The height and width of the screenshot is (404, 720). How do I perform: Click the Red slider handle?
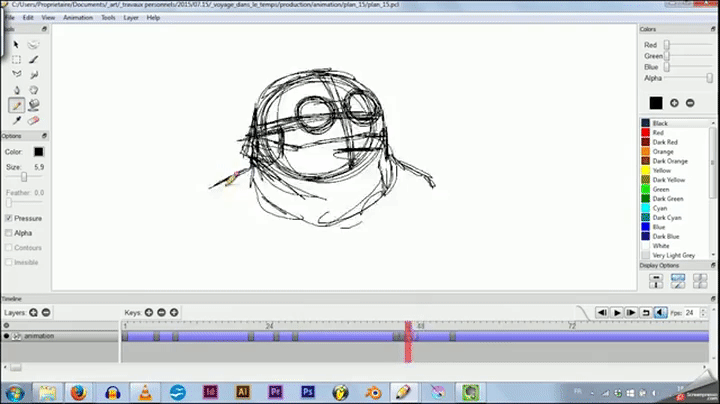pos(667,45)
